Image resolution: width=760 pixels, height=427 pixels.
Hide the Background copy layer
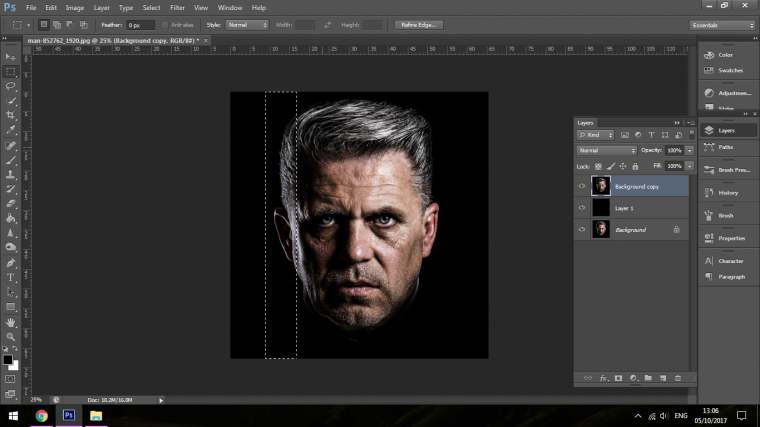pyautogui.click(x=582, y=186)
